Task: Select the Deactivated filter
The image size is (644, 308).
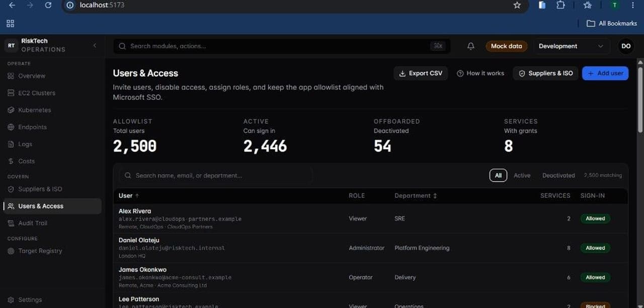Action: 558,175
